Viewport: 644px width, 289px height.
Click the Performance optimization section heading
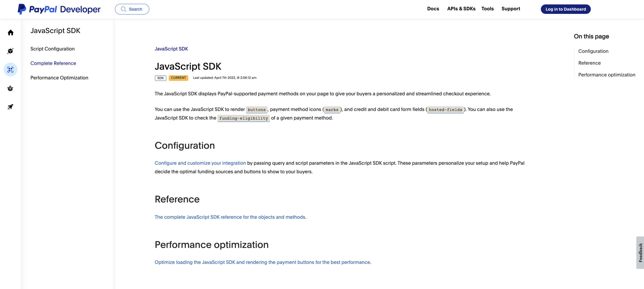point(212,245)
